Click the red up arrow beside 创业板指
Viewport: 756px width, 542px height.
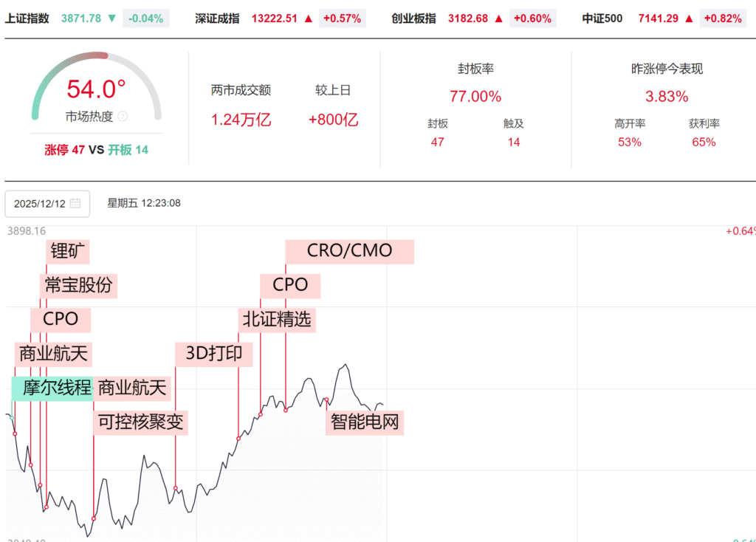pyautogui.click(x=498, y=18)
